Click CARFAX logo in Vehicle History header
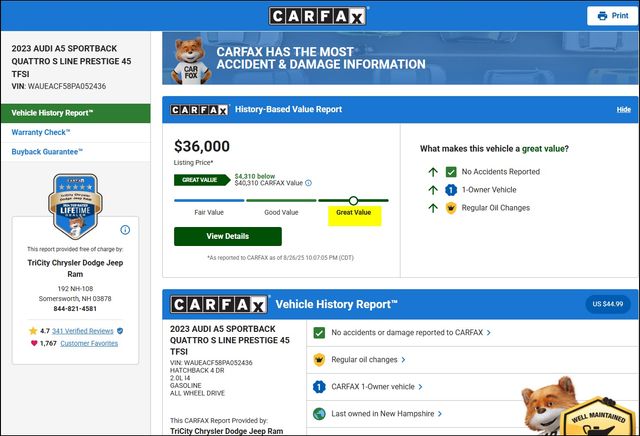 click(219, 305)
